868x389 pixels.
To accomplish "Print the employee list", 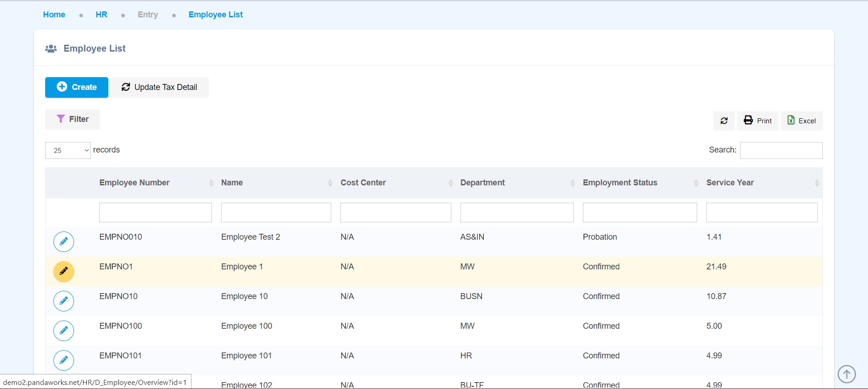I will click(757, 121).
